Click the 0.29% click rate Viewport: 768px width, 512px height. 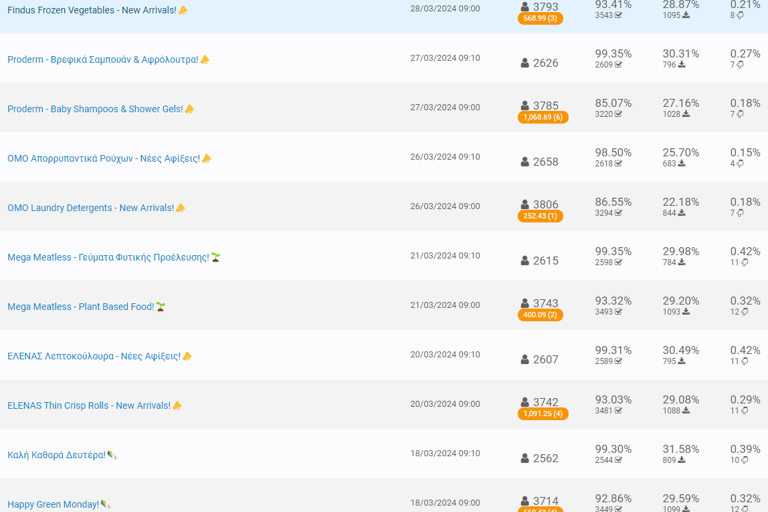745,400
